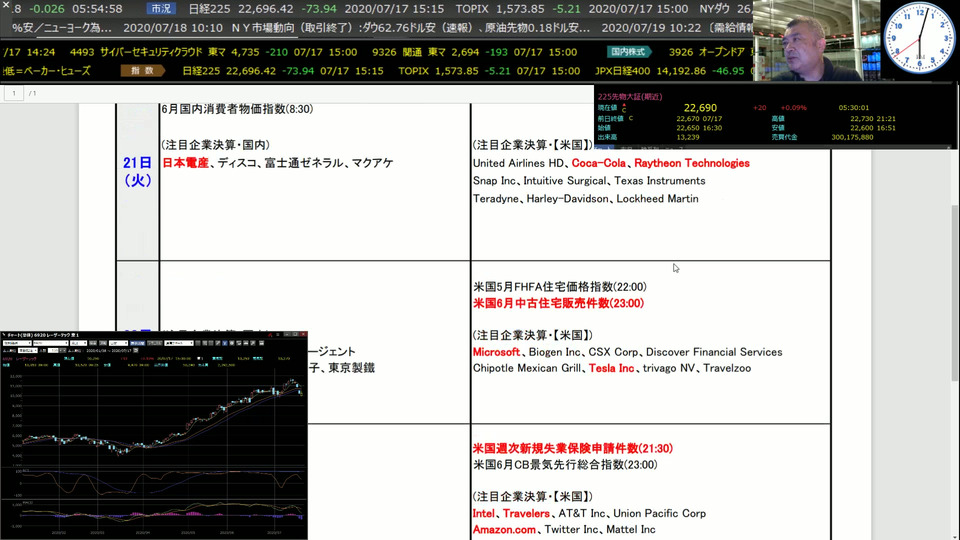Click the document's vertical scrollbar
The width and height of the screenshot is (960, 540).
coord(955,293)
